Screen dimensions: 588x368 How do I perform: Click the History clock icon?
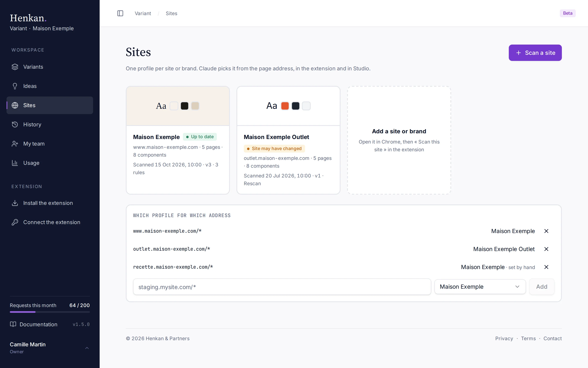15,125
